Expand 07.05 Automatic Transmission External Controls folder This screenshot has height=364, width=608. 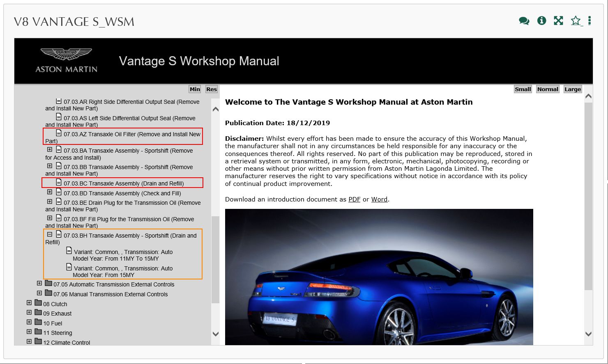39,283
